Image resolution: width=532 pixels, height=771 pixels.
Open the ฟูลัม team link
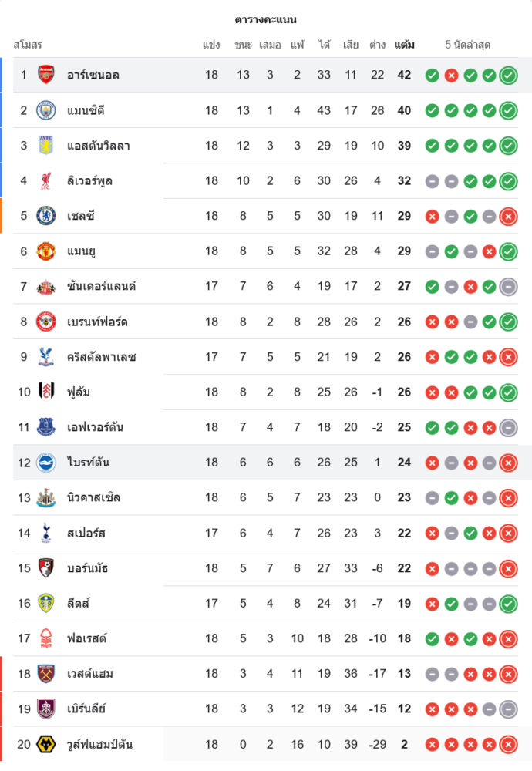79,392
